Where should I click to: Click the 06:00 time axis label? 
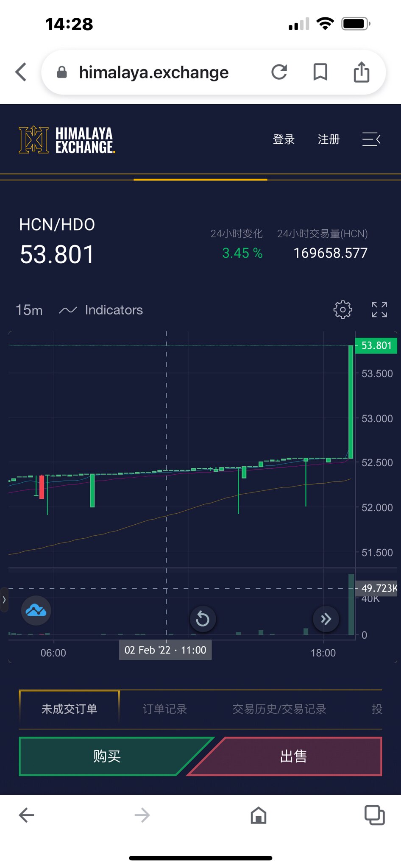(53, 653)
